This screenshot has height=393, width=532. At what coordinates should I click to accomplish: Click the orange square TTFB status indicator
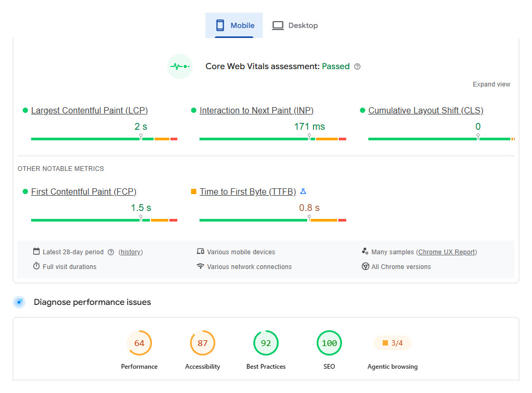[x=194, y=191]
